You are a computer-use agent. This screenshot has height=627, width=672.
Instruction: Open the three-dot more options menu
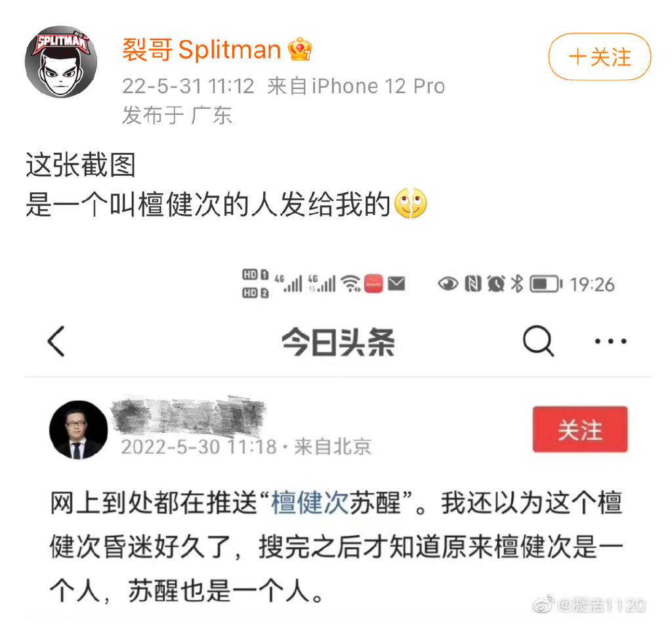pyautogui.click(x=611, y=341)
